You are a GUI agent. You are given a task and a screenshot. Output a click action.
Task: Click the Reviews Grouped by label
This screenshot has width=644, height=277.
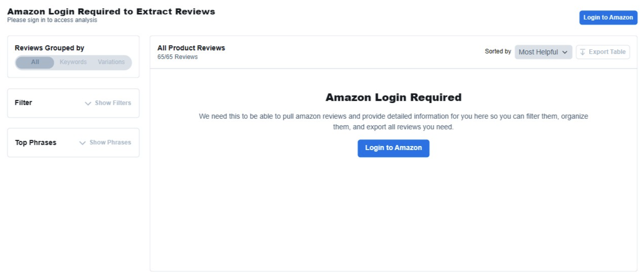click(x=49, y=48)
